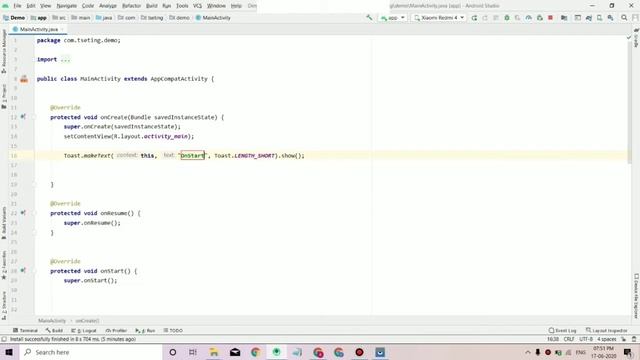Click the Profile app icon
The image size is (640, 360).
tap(529, 18)
